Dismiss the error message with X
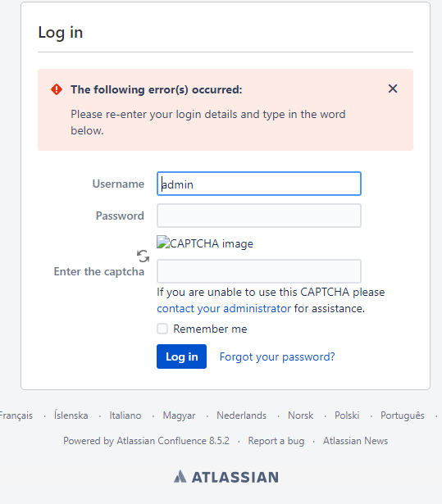The height and width of the screenshot is (504, 442). pyautogui.click(x=393, y=89)
